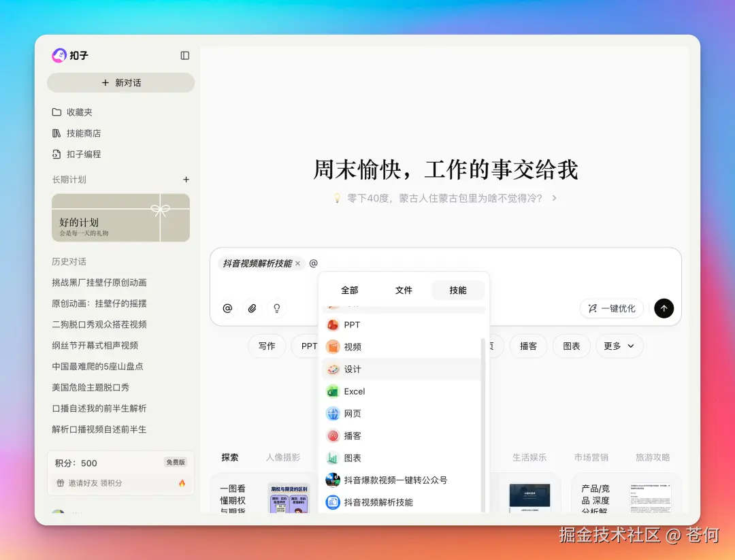Click the @ mention icon in input box
Screen dimensions: 735x560
227,308
